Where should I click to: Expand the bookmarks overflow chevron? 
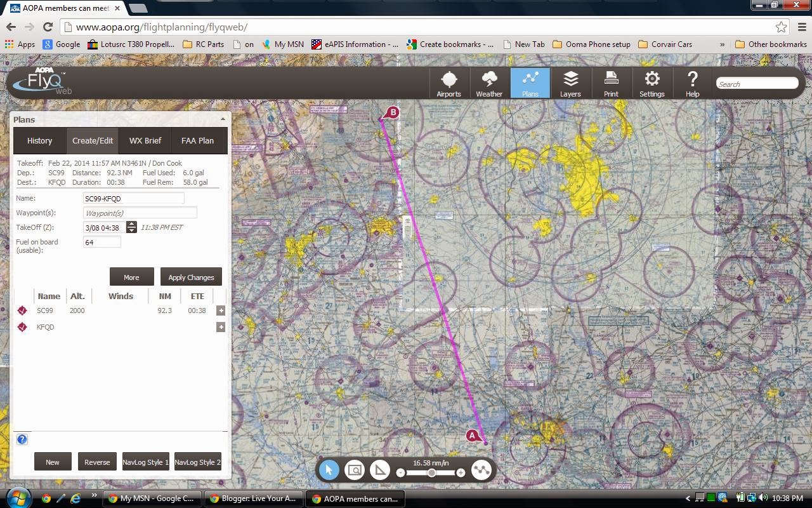722,44
